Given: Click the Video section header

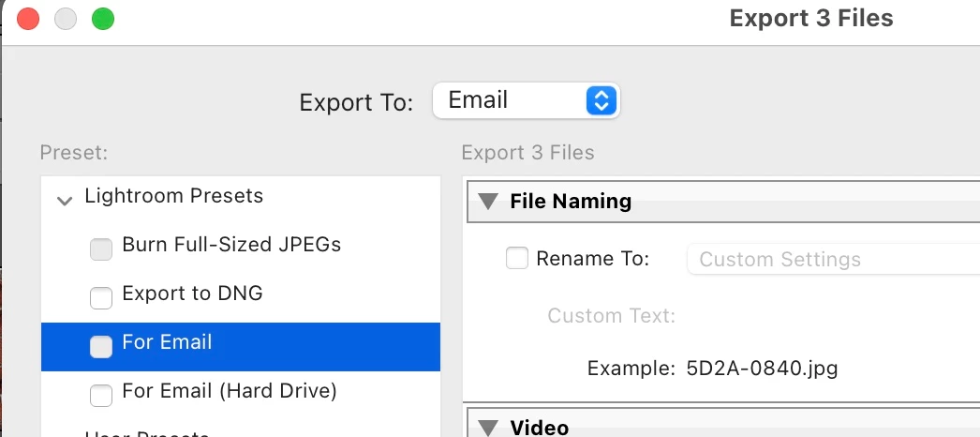Looking at the screenshot, I should pos(723,423).
